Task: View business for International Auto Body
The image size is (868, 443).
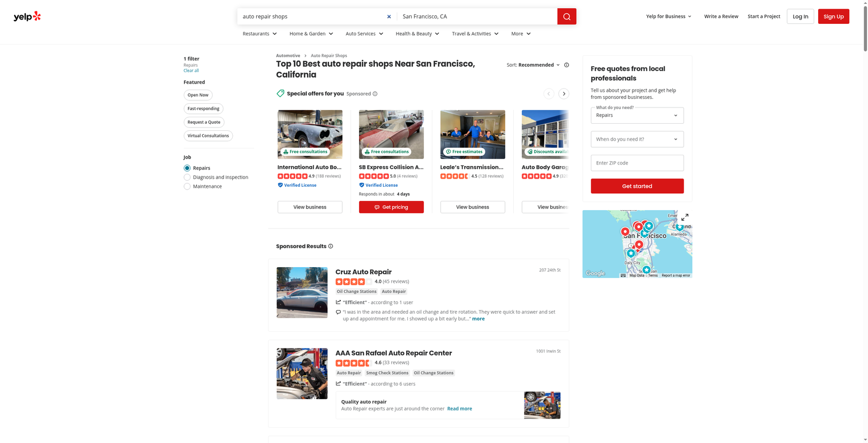Action: (310, 207)
